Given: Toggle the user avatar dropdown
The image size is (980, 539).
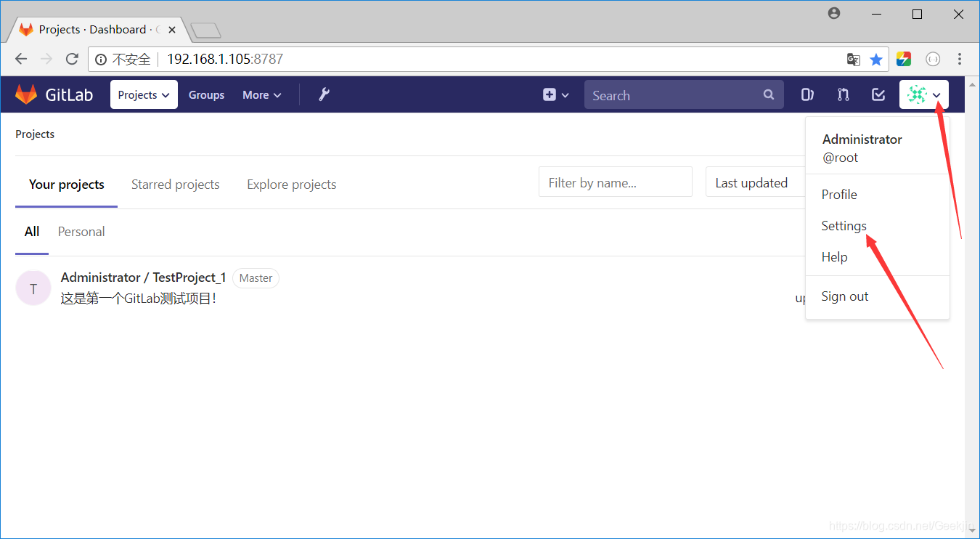Looking at the screenshot, I should point(924,94).
